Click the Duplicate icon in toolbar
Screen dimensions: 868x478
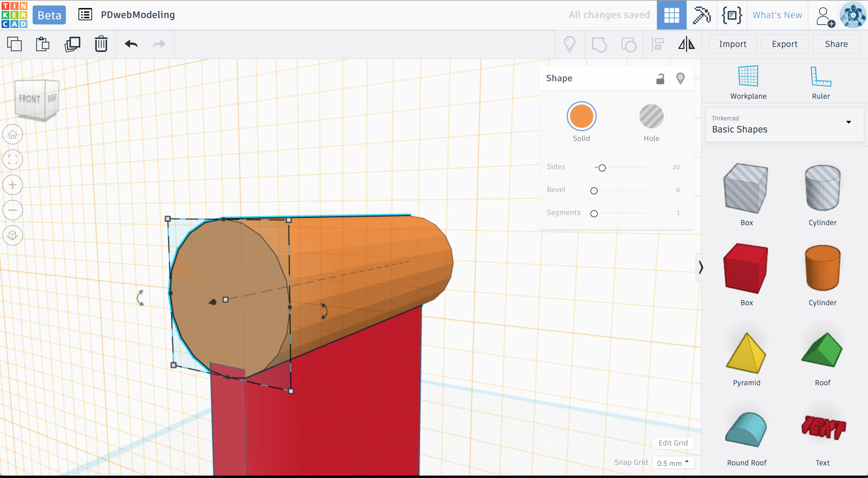click(x=72, y=44)
